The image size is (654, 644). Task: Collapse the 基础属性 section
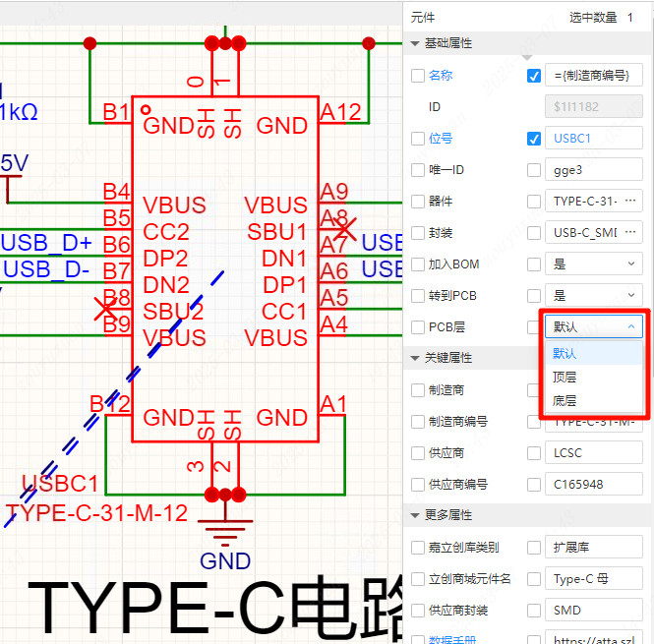(414, 43)
